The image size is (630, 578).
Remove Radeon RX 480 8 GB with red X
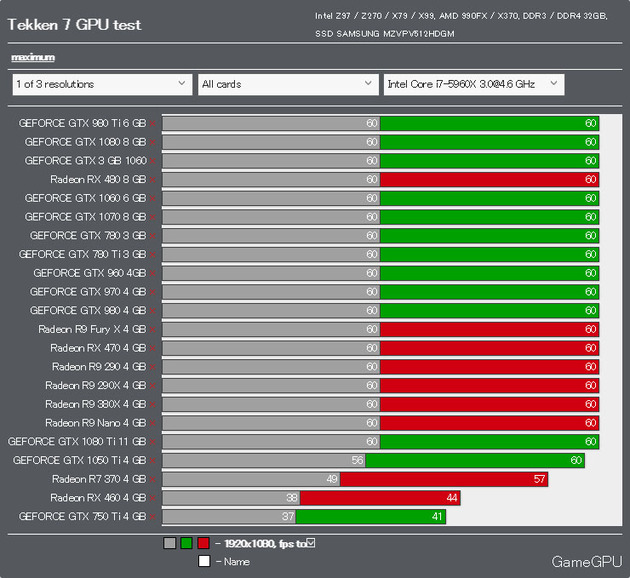click(x=153, y=180)
